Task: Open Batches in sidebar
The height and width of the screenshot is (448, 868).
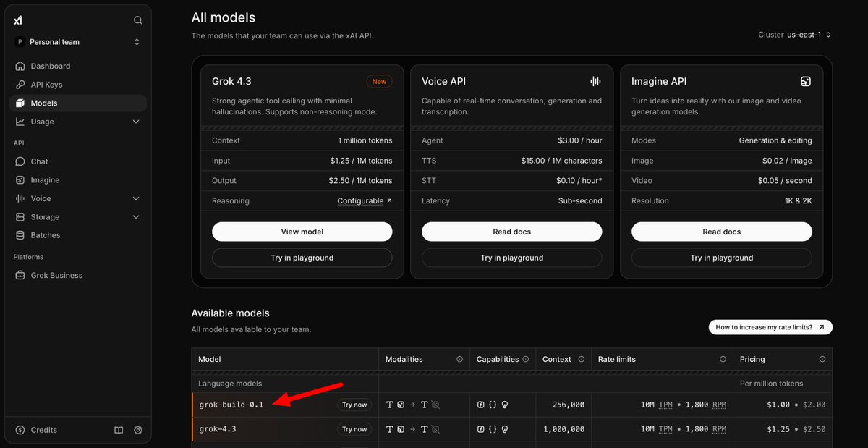Action: 78,235
